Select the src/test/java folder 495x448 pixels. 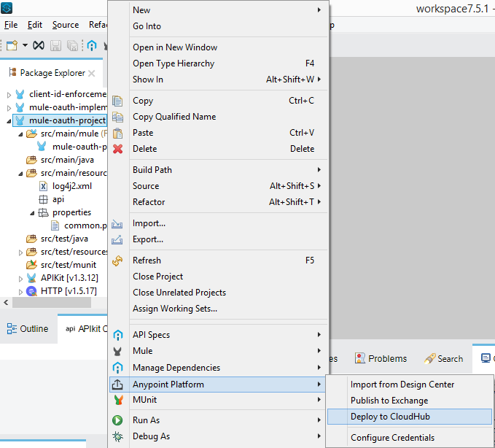pos(64,239)
